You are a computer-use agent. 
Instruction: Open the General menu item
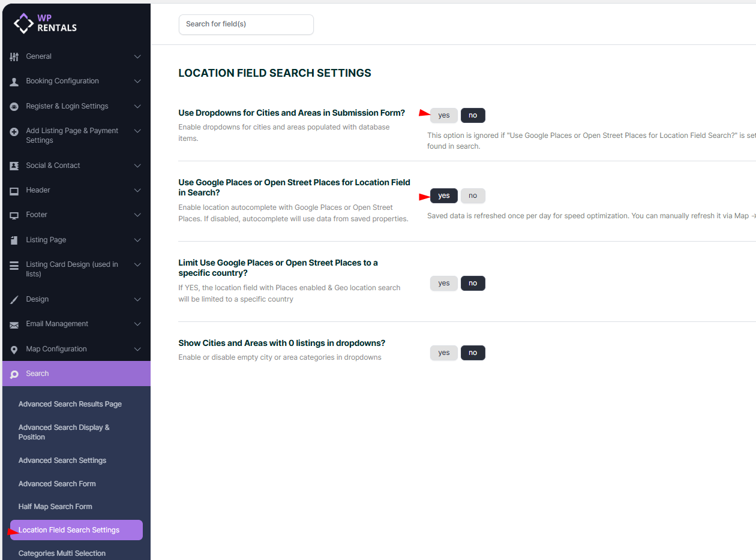pyautogui.click(x=76, y=56)
